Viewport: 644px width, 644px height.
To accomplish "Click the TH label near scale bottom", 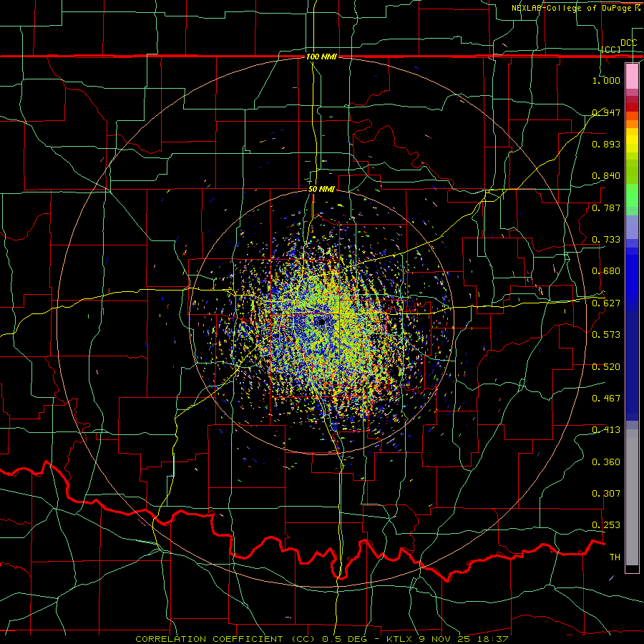I will click(615, 557).
